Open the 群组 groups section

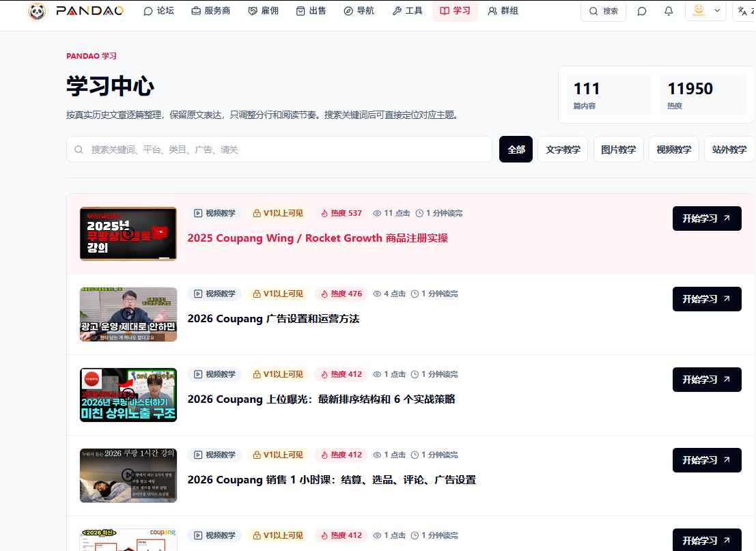pos(503,11)
